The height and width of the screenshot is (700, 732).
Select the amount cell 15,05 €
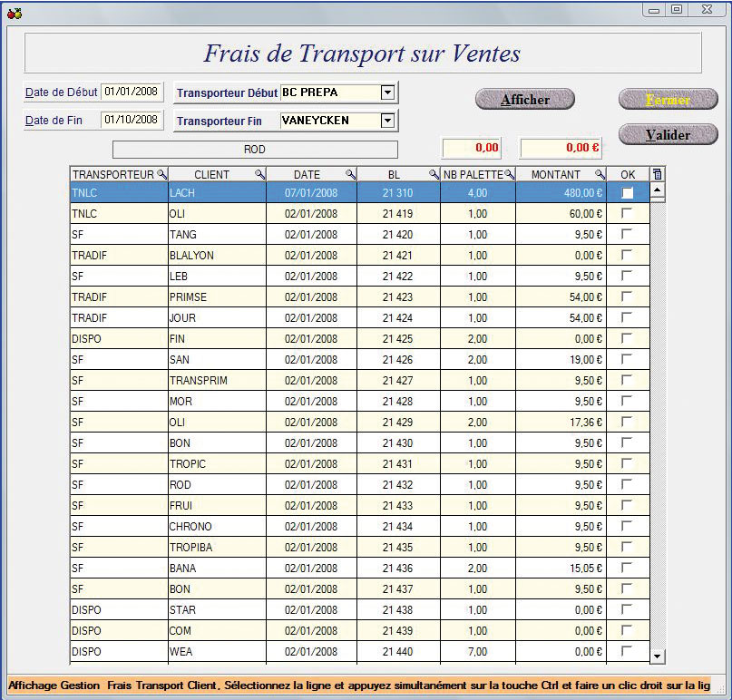click(561, 568)
